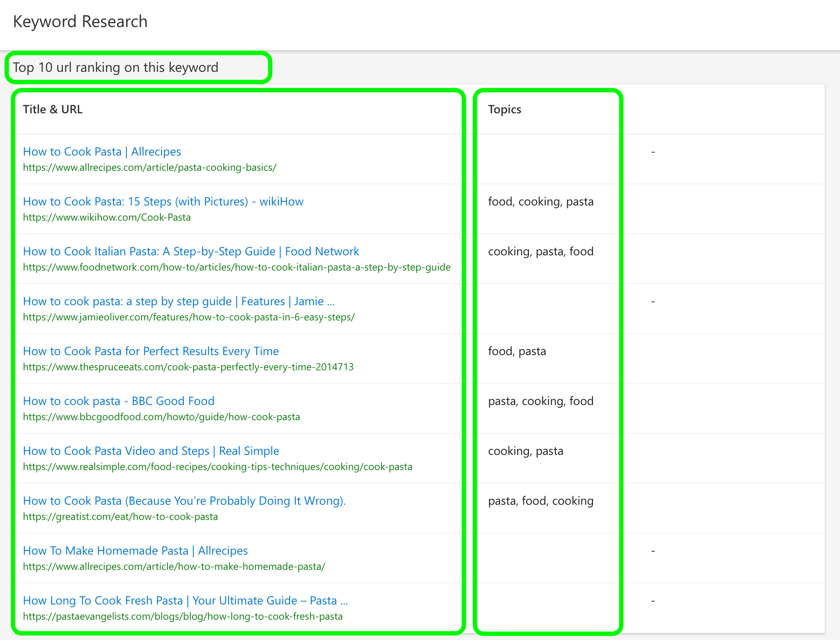Screen dimensions: 840x640
Task: Open the Probably Doing It Wrong link
Action: pyautogui.click(x=184, y=501)
